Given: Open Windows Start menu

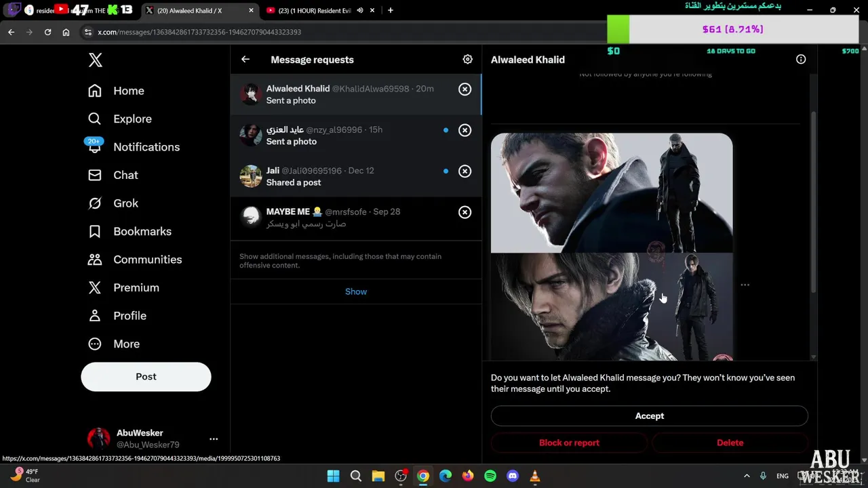Looking at the screenshot, I should pos(334,476).
